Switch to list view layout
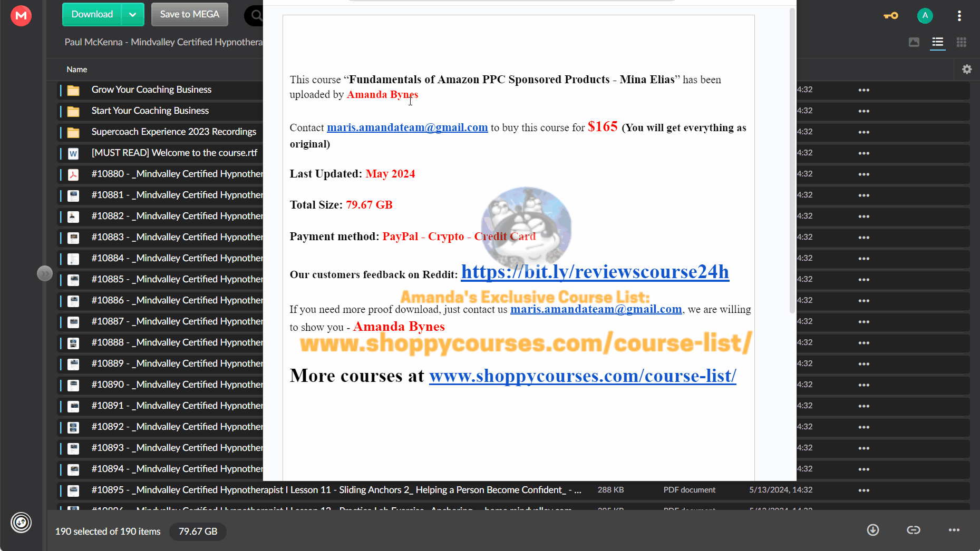 tap(938, 42)
